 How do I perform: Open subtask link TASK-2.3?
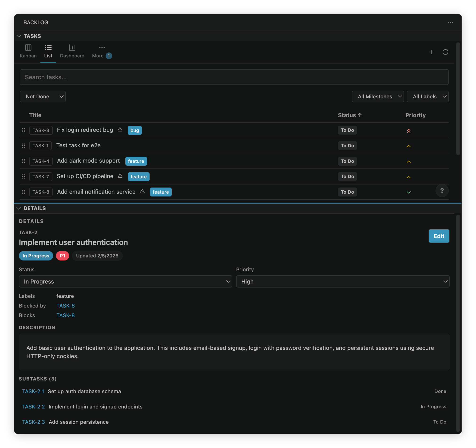tap(33, 422)
